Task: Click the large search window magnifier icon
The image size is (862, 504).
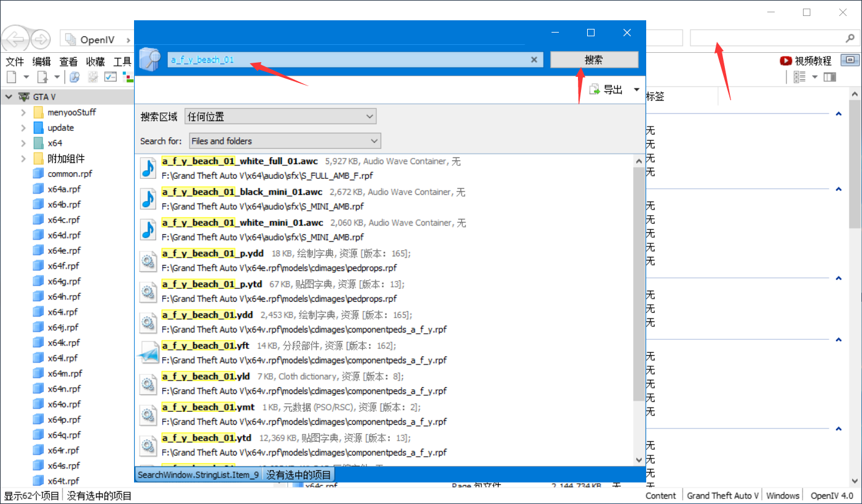Action: click(149, 59)
